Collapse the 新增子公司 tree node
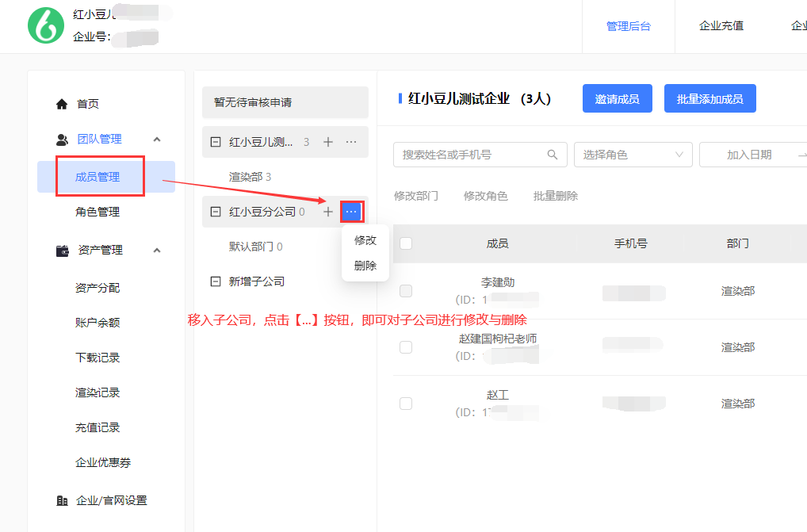This screenshot has width=807, height=532. pos(216,281)
